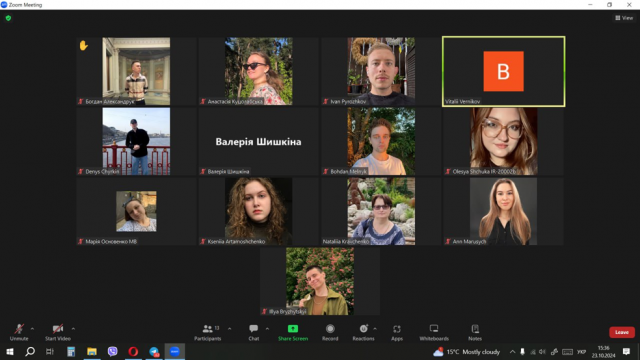Open the Windows notification center
Screen dimensions: 640x360
pos(626,352)
